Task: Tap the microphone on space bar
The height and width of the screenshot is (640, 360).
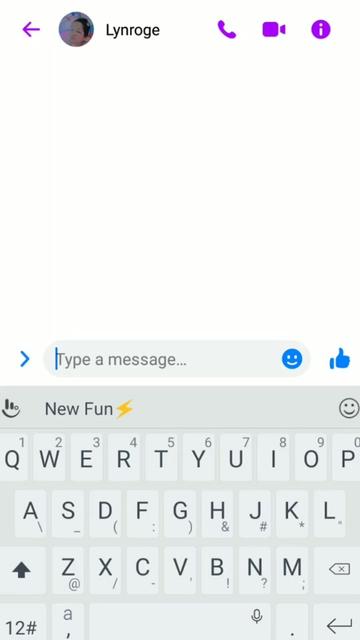Action: pyautogui.click(x=257, y=616)
